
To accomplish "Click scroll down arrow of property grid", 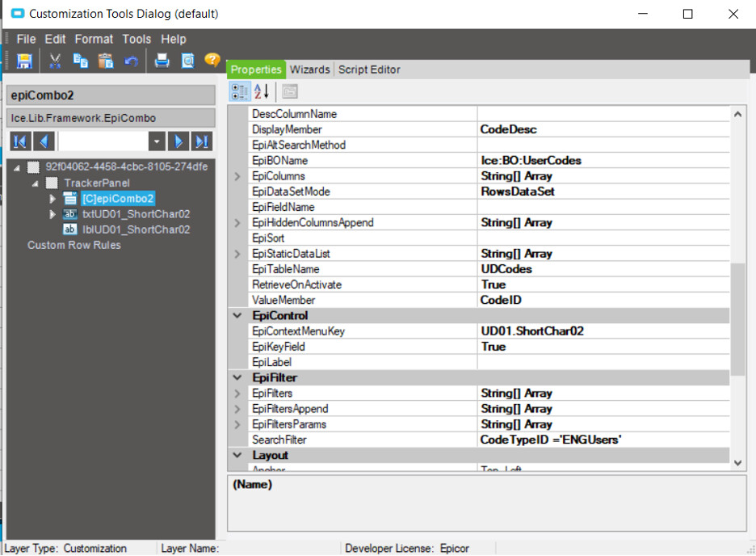I will 737,463.
